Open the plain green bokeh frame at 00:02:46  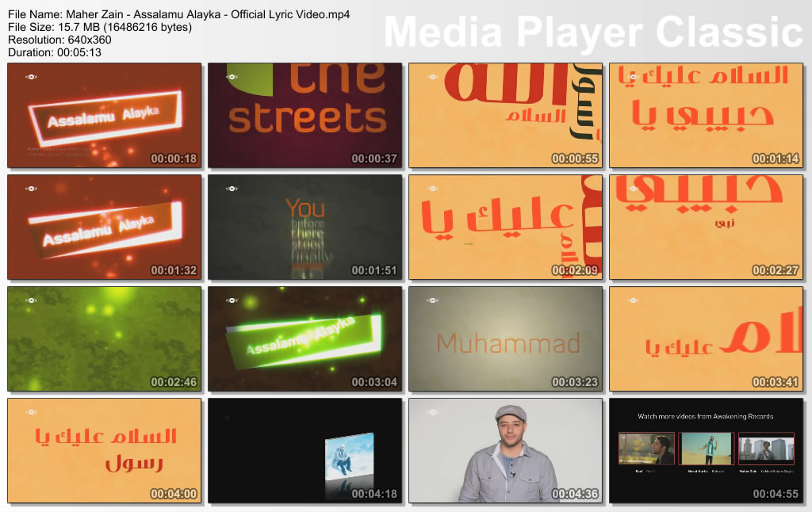click(x=105, y=339)
